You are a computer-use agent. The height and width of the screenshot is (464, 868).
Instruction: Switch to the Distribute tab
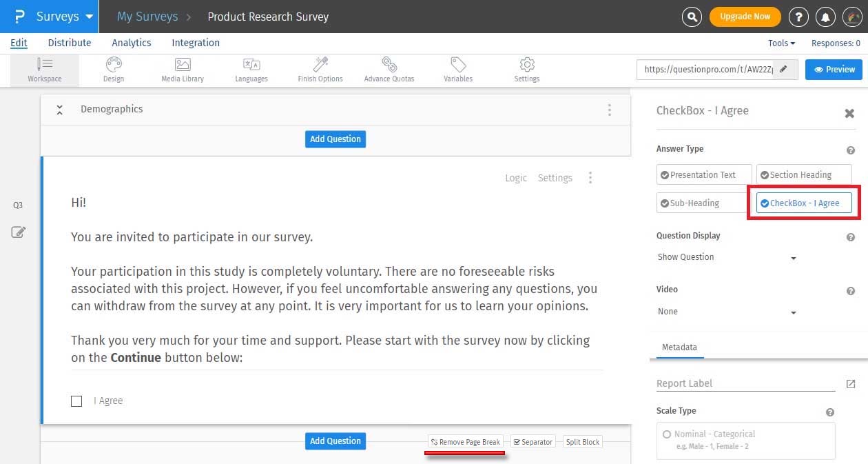[69, 43]
